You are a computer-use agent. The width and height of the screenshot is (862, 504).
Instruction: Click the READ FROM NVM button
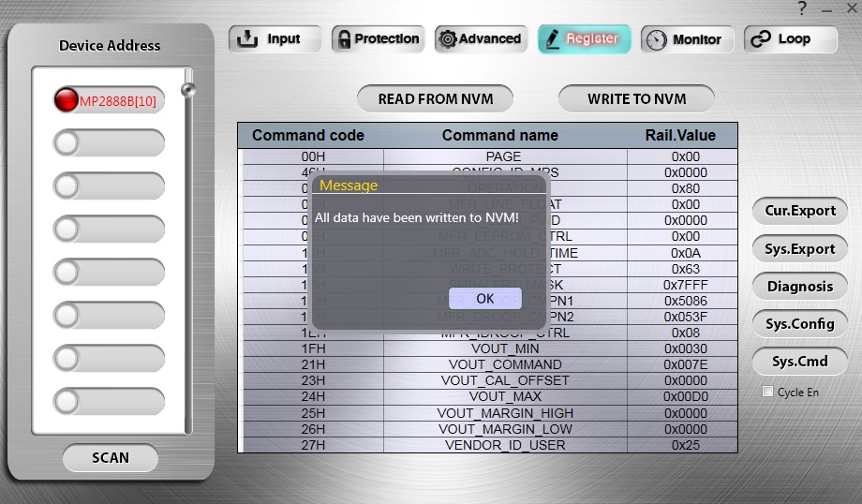coord(437,98)
